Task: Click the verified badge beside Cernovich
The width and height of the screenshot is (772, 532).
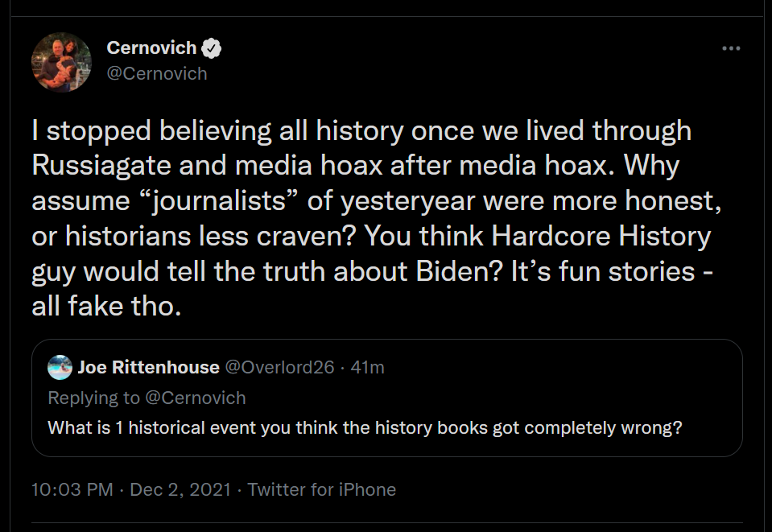Action: (212, 48)
